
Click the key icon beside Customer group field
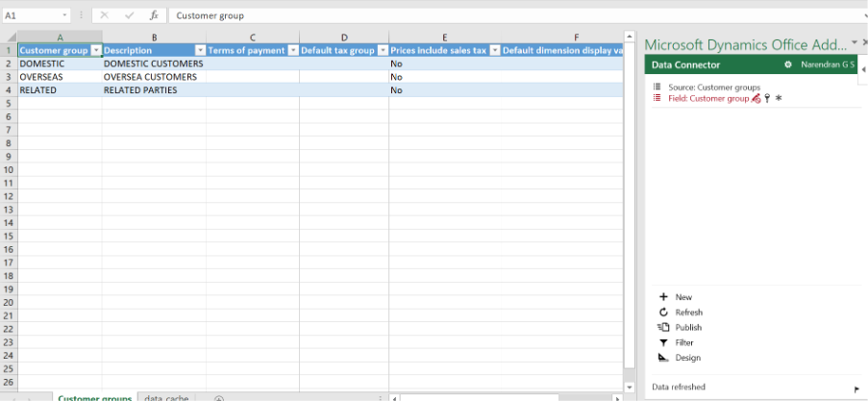pyautogui.click(x=767, y=98)
